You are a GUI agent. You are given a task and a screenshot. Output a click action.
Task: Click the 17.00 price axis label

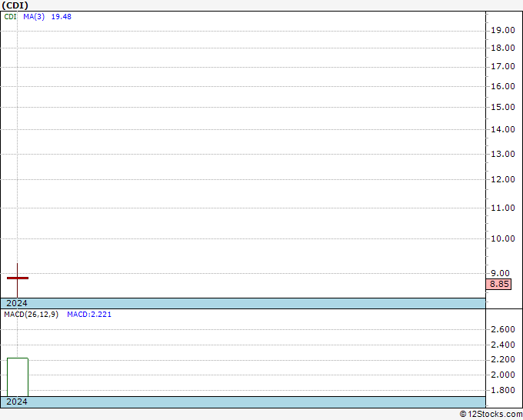[503, 66]
